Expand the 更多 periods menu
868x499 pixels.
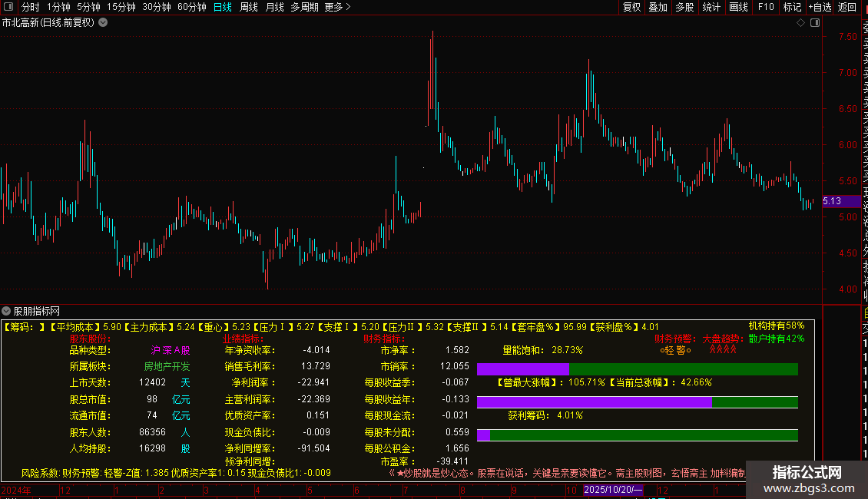click(x=338, y=7)
